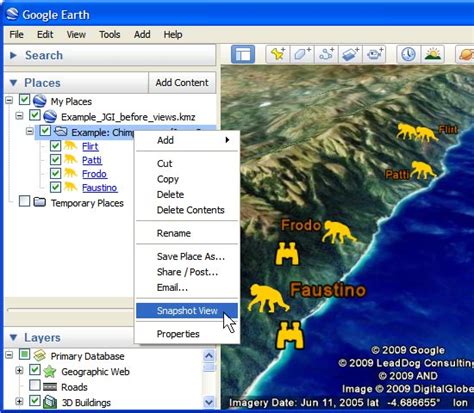474x413 pixels.
Task: Click the globe icon of Example_JGI_before_views.kmz
Action: (x=50, y=116)
